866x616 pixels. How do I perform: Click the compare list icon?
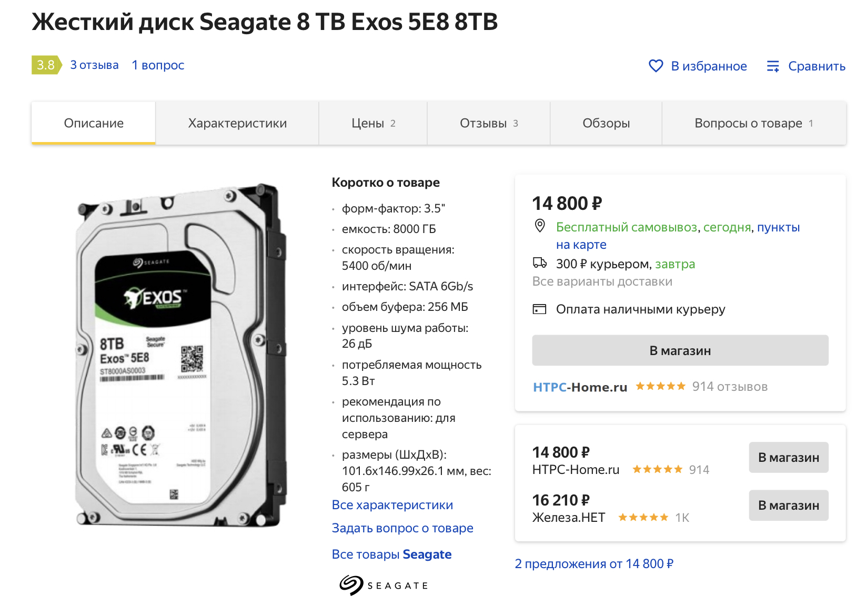click(772, 66)
